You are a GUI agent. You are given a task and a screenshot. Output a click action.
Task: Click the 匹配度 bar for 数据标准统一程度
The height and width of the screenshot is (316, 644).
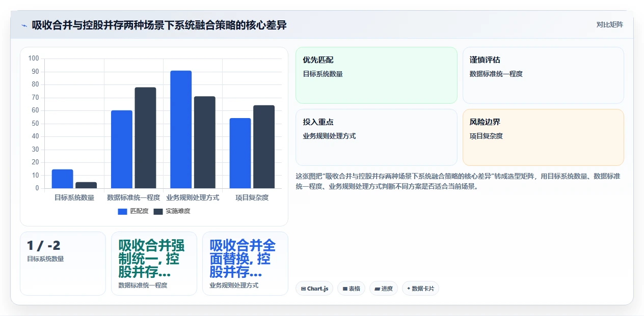(122, 149)
